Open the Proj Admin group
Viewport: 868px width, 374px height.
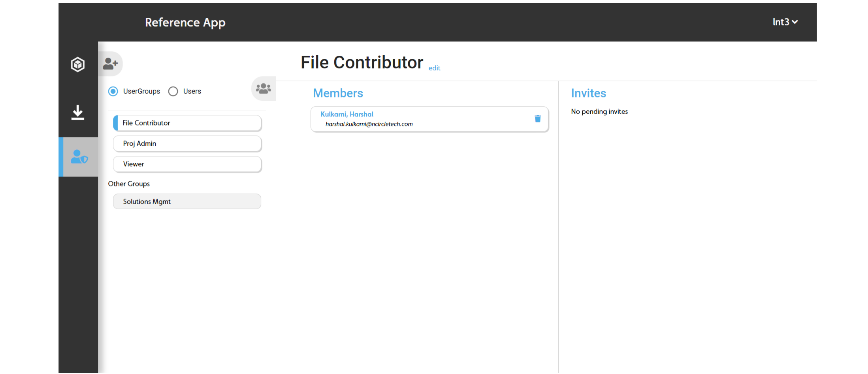coord(187,143)
